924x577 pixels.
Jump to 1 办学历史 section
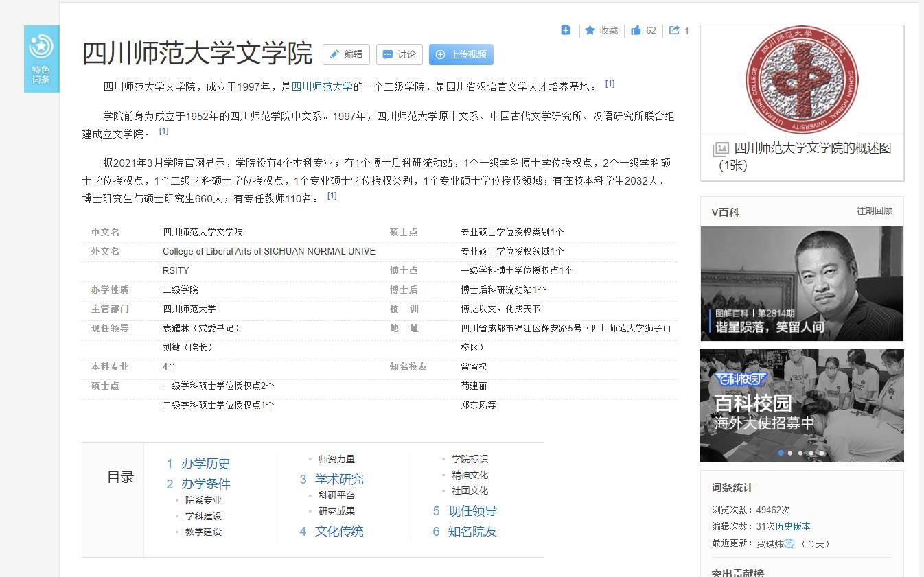198,464
